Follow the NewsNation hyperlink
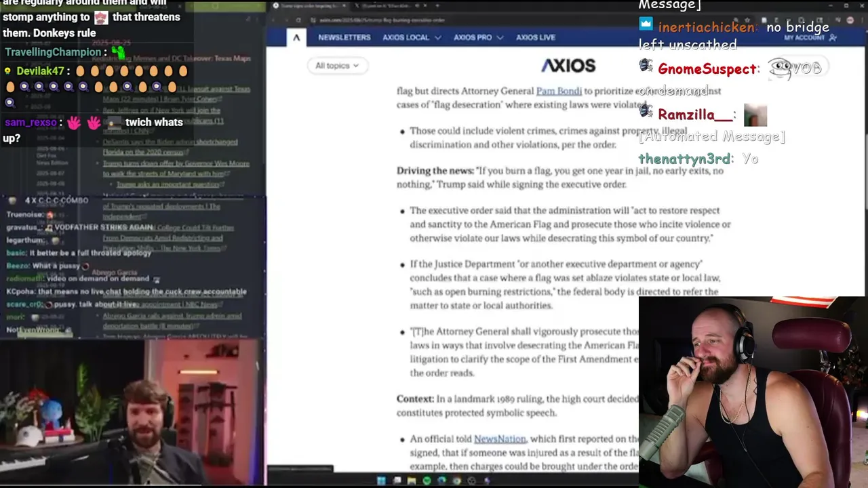 pyautogui.click(x=500, y=439)
